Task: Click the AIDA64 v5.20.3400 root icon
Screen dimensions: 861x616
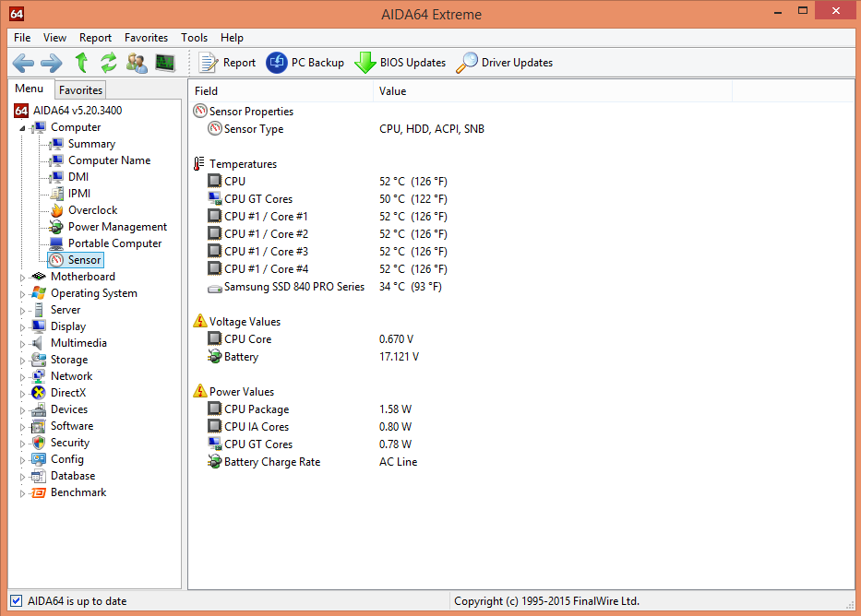Action: click(21, 111)
